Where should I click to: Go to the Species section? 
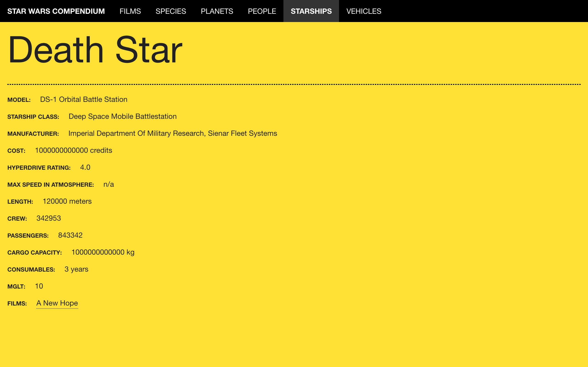pyautogui.click(x=171, y=11)
